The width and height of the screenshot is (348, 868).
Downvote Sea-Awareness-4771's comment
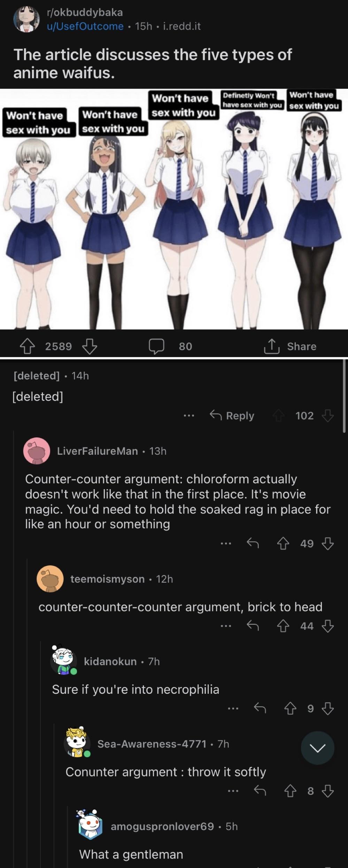click(x=328, y=791)
